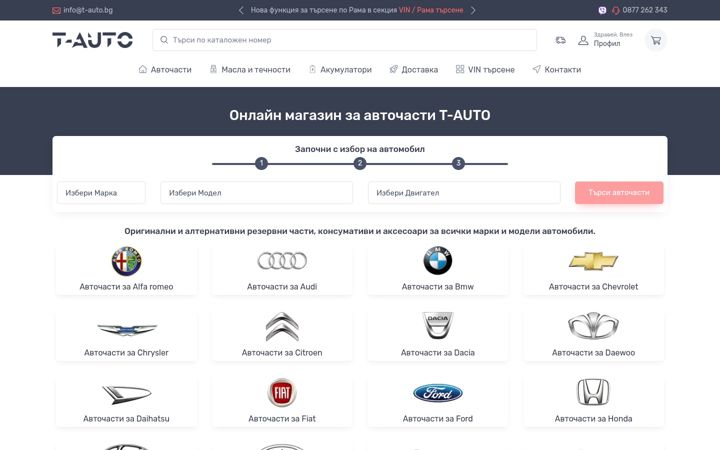Show previous announcement with left chevron
Viewport: 720px width, 450px height.
[241, 10]
